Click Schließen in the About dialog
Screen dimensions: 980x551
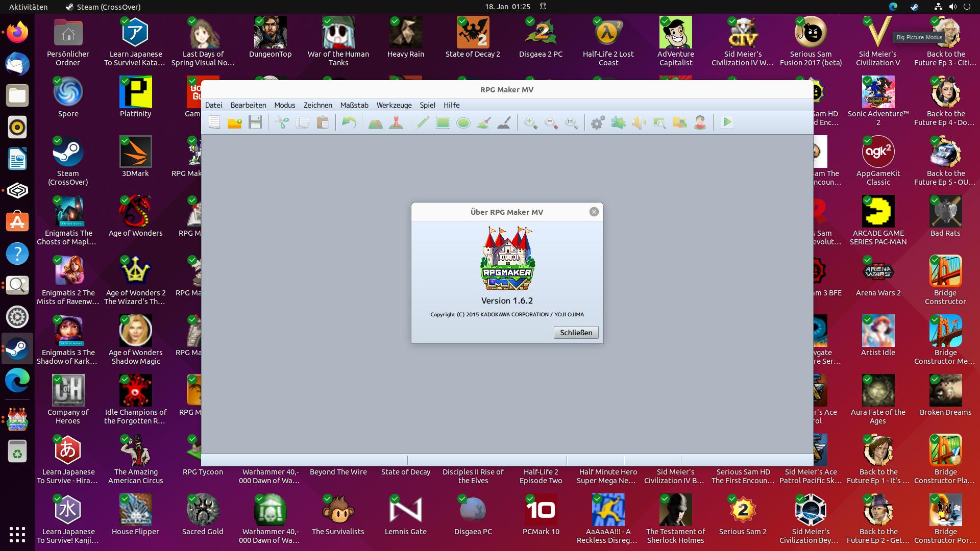click(x=576, y=332)
